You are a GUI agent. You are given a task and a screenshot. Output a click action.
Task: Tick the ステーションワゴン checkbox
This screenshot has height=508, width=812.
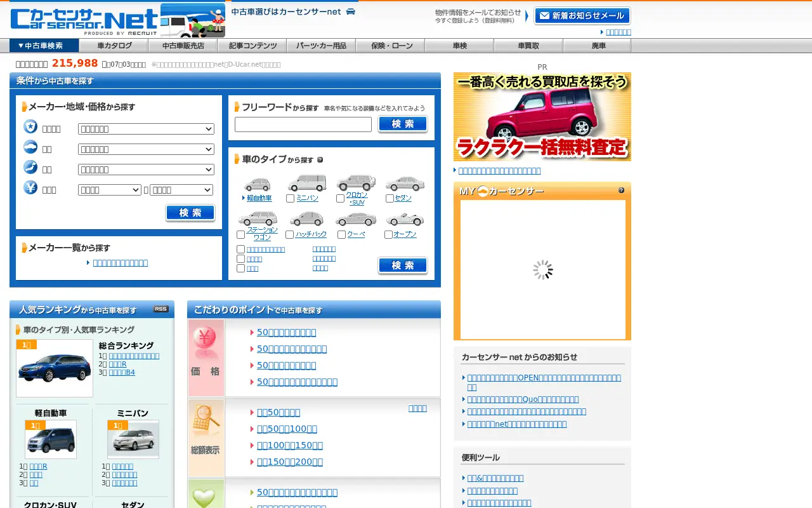[x=240, y=234]
